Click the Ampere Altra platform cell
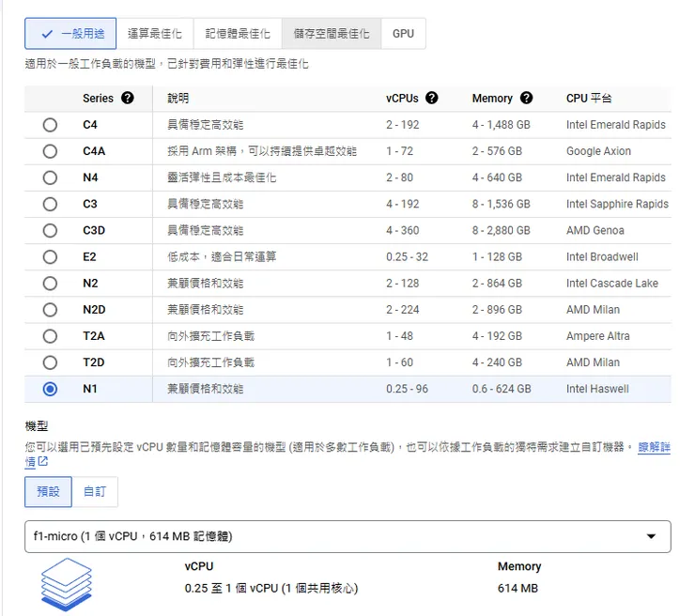Image resolution: width=695 pixels, height=616 pixels. [597, 336]
